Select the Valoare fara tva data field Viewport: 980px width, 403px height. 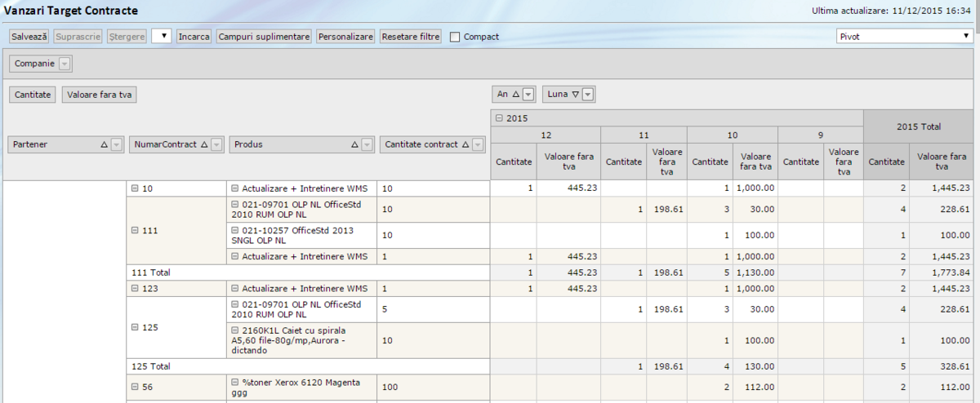[100, 95]
